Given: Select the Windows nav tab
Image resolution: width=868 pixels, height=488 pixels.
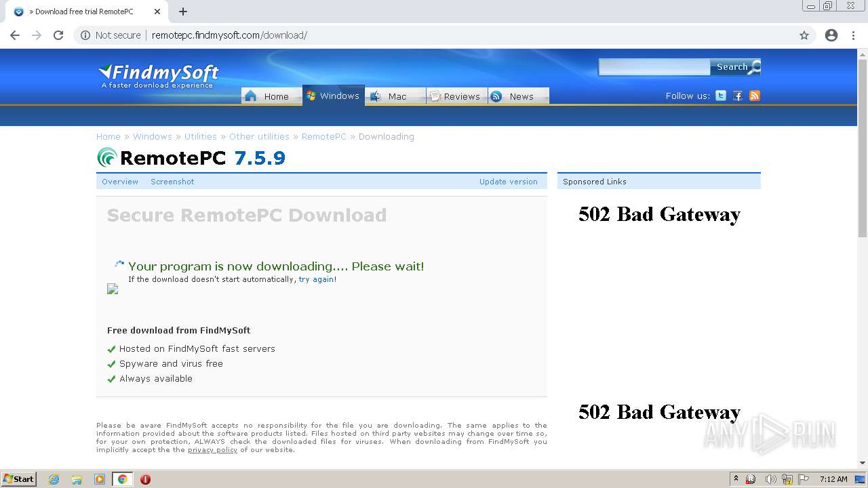Looking at the screenshot, I should click(x=333, y=96).
